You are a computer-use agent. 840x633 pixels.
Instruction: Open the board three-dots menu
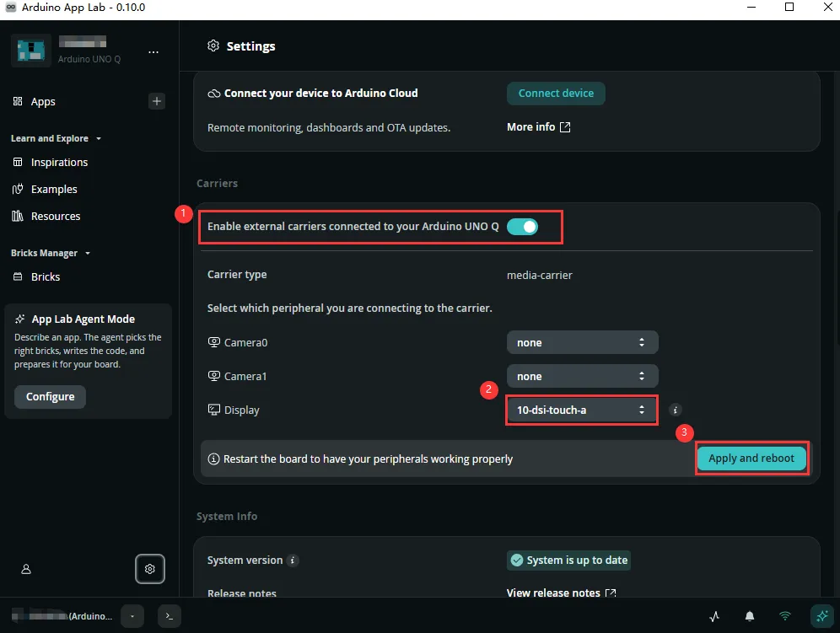pos(153,52)
